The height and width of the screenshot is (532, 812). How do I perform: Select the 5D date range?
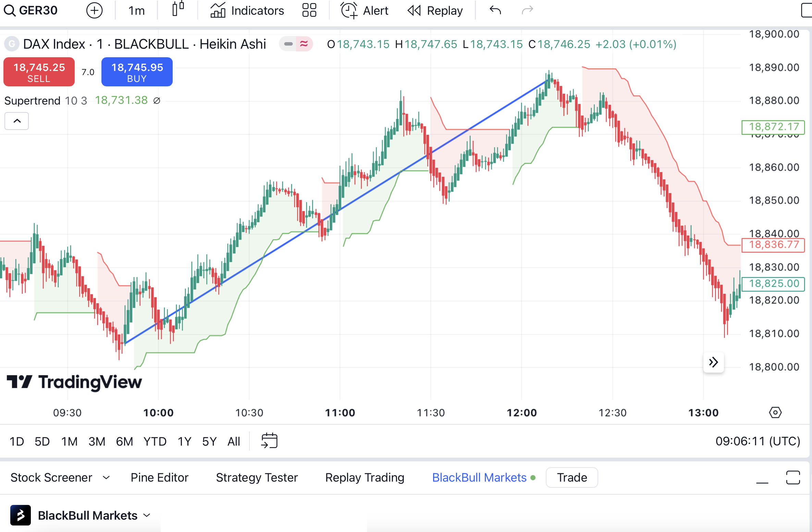(42, 442)
